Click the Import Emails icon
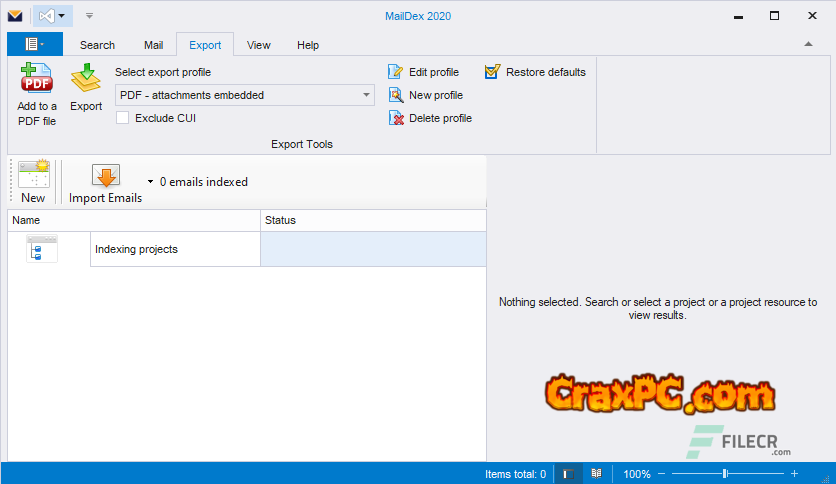The height and width of the screenshot is (484, 836). [x=105, y=176]
